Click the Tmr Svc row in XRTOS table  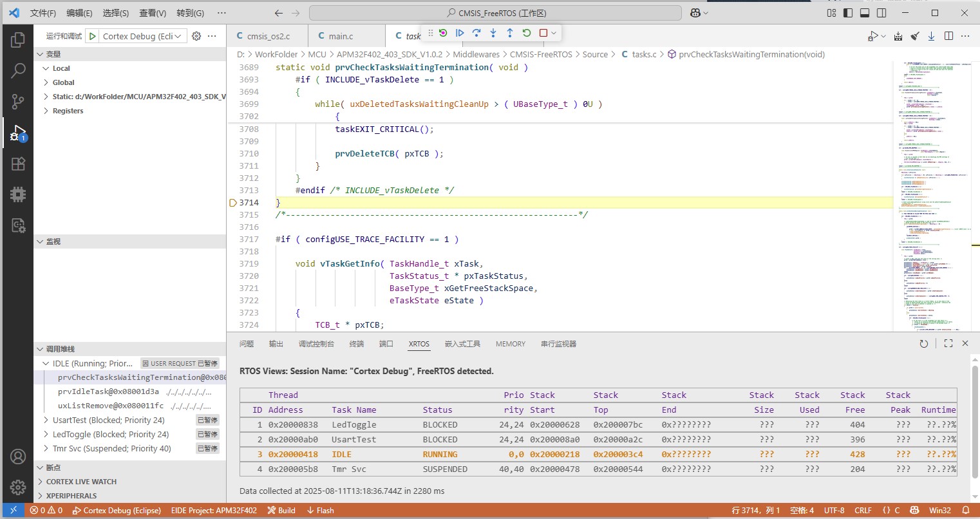(598, 469)
